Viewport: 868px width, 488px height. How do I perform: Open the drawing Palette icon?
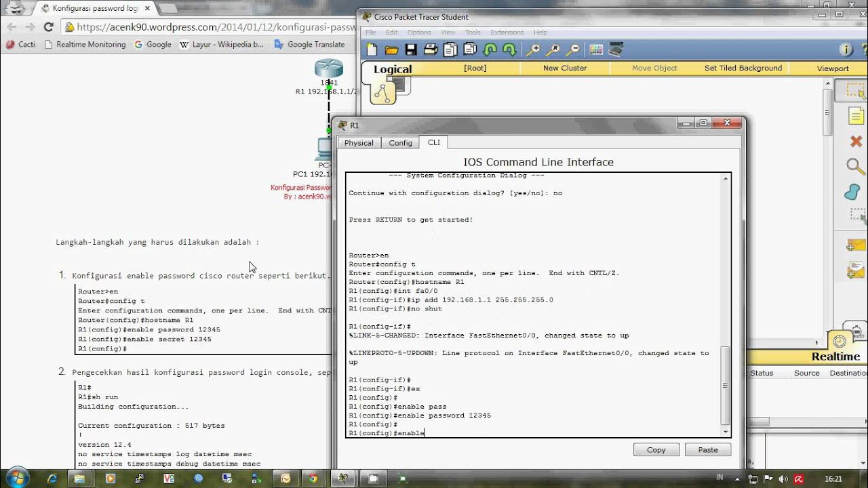pyautogui.click(x=596, y=49)
